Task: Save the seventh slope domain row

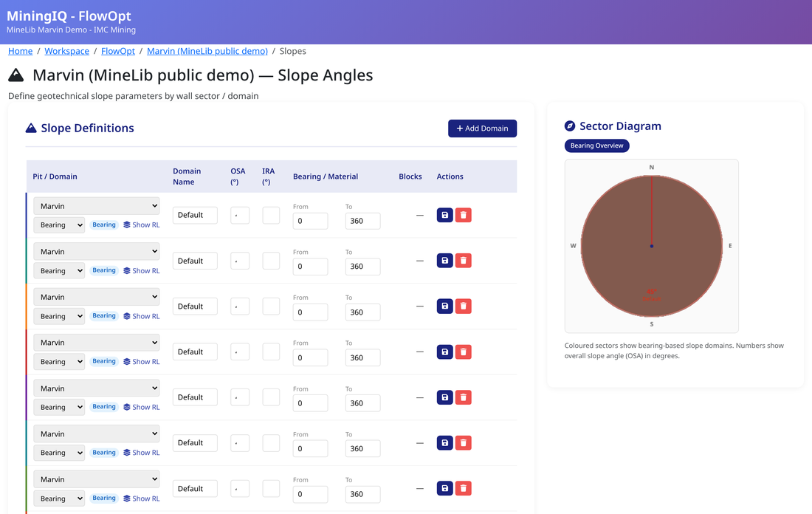Action: (x=445, y=489)
